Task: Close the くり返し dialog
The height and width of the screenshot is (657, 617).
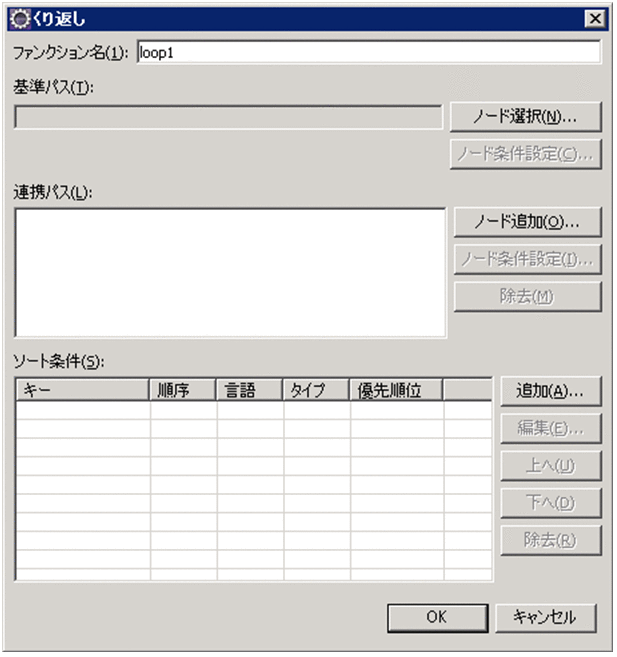Action: (x=595, y=19)
